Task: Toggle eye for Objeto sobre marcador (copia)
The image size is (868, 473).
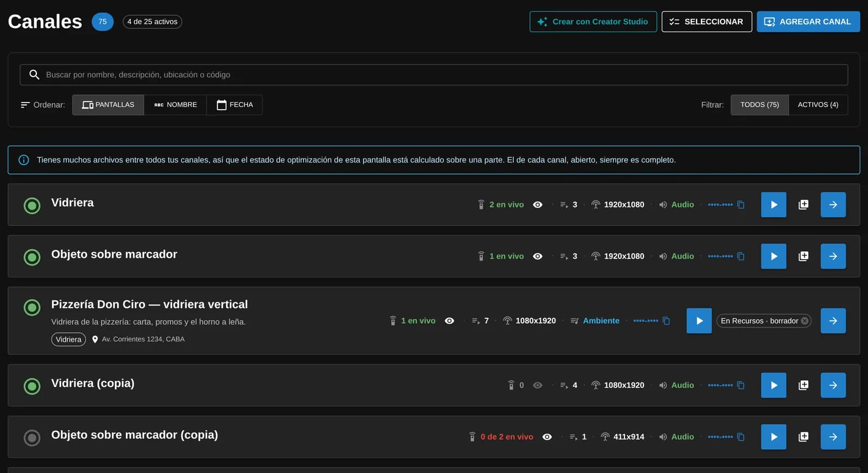Action: coord(547,437)
